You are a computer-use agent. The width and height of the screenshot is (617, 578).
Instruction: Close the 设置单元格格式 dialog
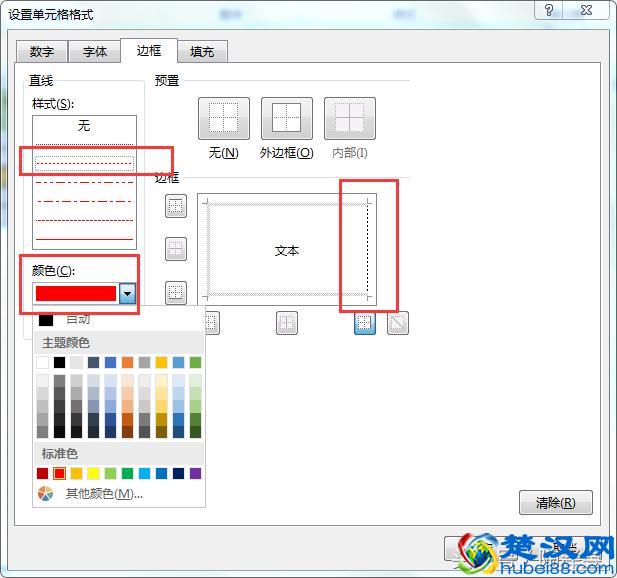pos(586,10)
